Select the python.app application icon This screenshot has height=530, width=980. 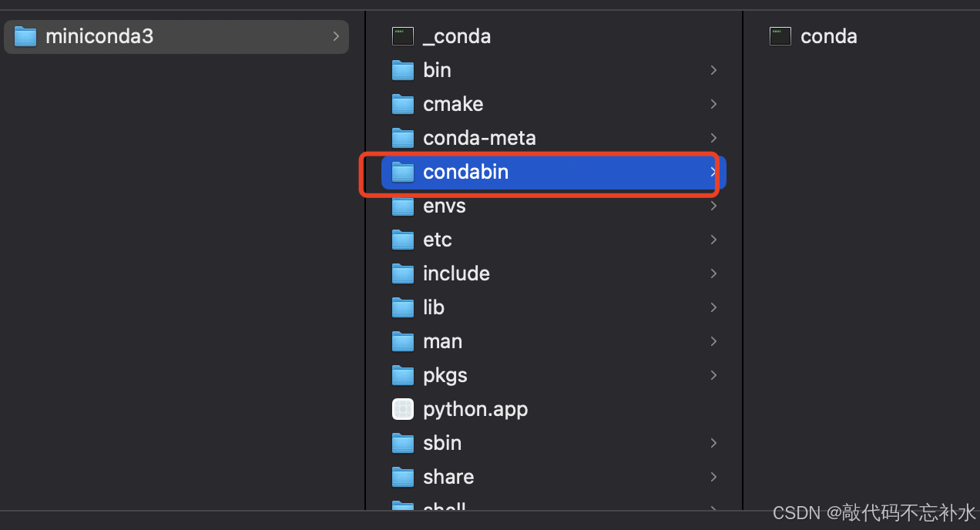coord(403,409)
